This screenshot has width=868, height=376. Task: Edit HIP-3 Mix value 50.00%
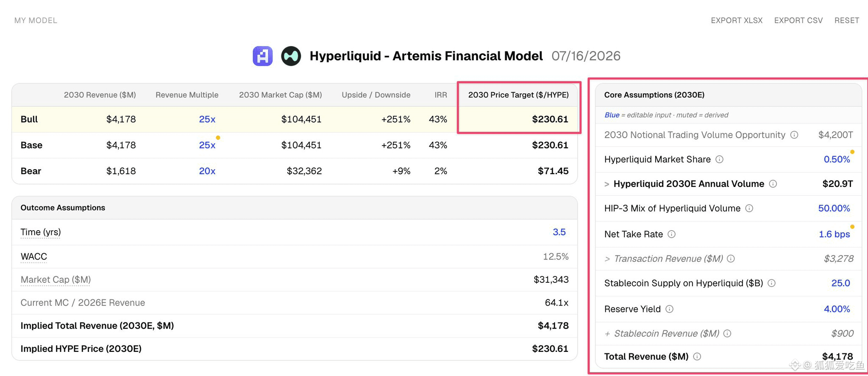click(x=834, y=209)
